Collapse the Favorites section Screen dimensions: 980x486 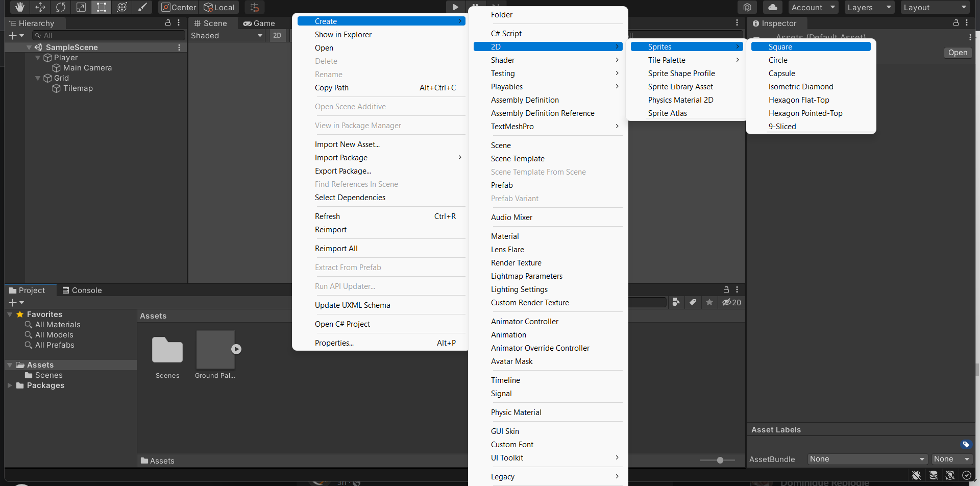tap(10, 314)
